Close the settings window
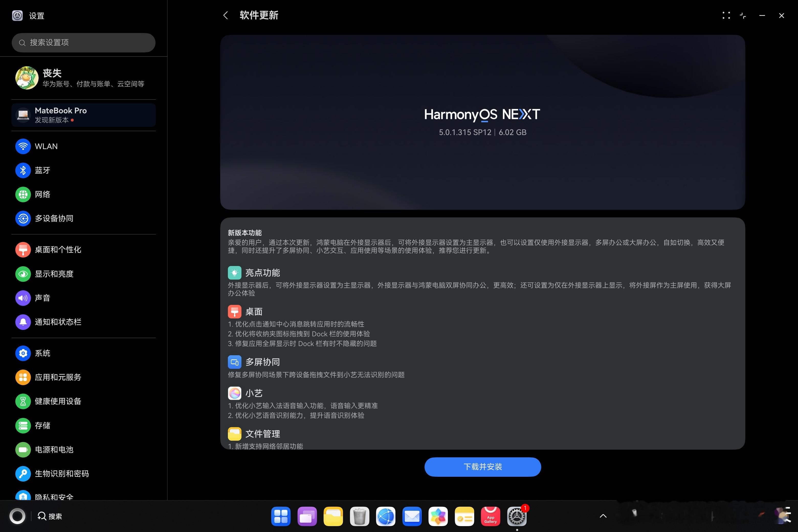The height and width of the screenshot is (532, 798). [781, 15]
